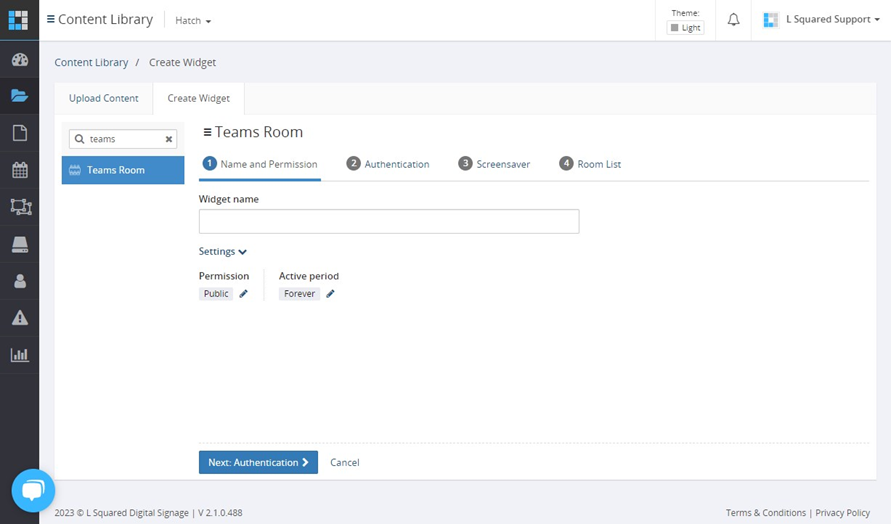Image resolution: width=891 pixels, height=524 pixels.
Task: Click the L Squared Support avatar icon
Action: (771, 20)
